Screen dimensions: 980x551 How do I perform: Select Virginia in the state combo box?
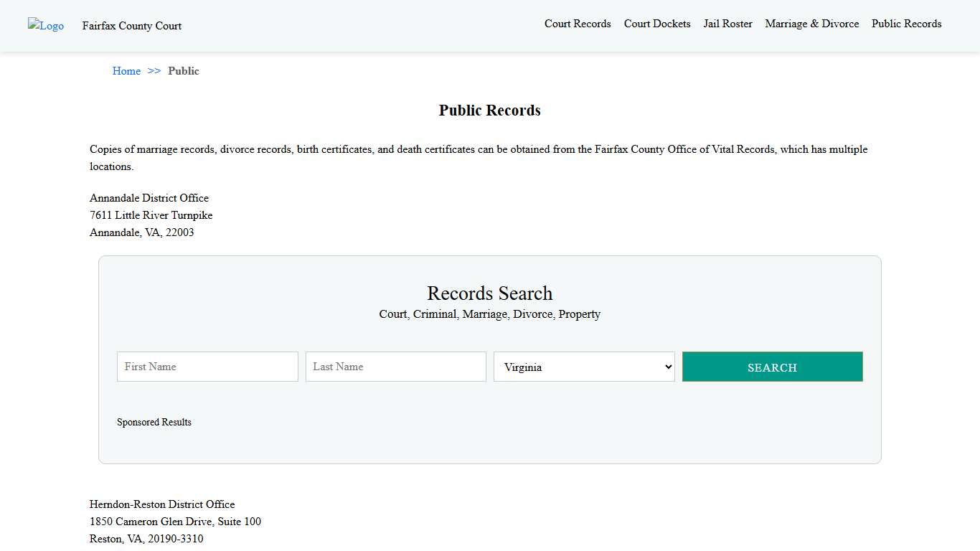583,367
